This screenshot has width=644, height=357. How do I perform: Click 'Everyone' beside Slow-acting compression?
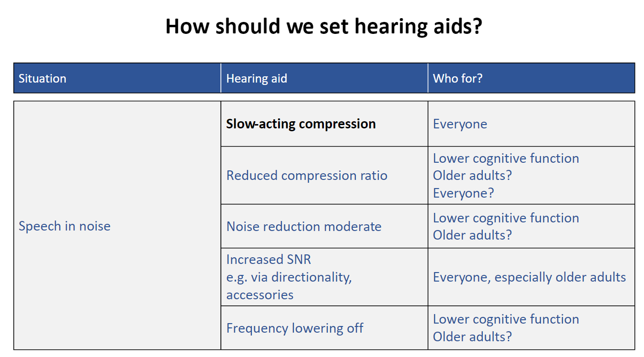point(460,124)
